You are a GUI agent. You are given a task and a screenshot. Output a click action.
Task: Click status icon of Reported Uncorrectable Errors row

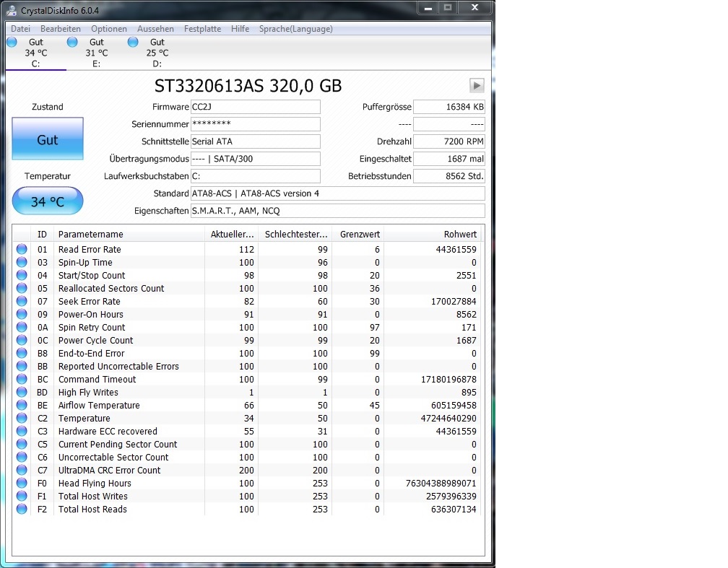point(22,366)
